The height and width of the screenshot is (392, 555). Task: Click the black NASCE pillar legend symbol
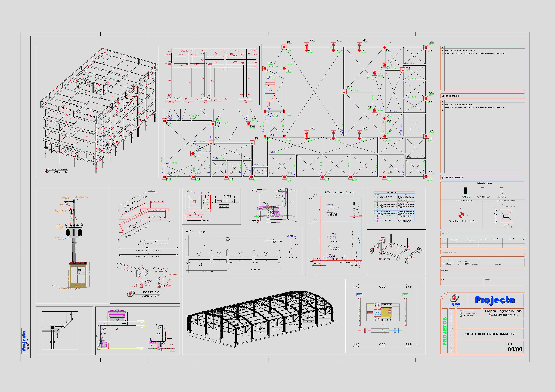466,190
